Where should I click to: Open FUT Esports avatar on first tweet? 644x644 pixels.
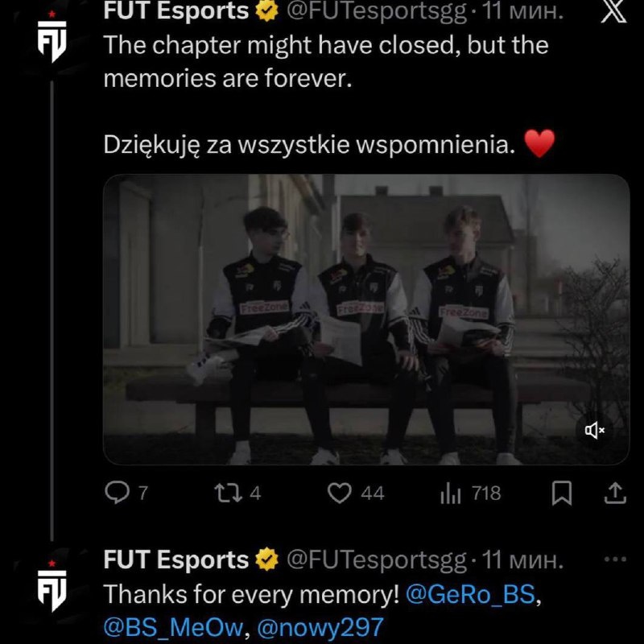[x=52, y=37]
